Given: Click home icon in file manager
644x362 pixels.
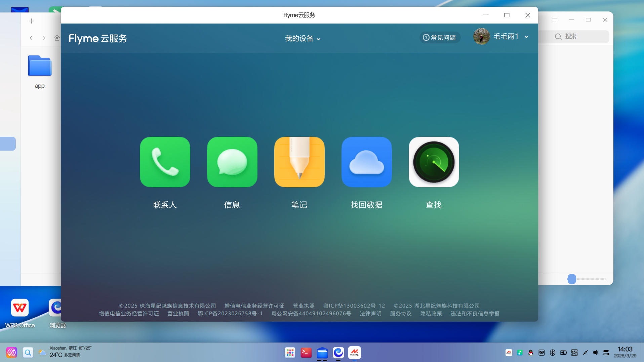Looking at the screenshot, I should coord(57,38).
